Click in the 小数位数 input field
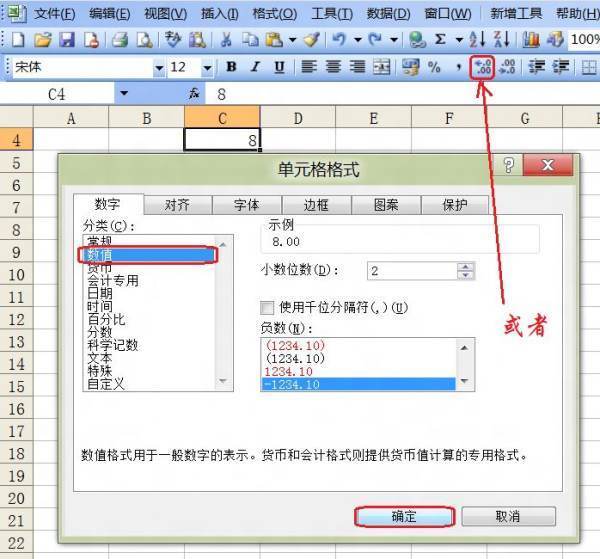The image size is (600, 559). pos(412,271)
